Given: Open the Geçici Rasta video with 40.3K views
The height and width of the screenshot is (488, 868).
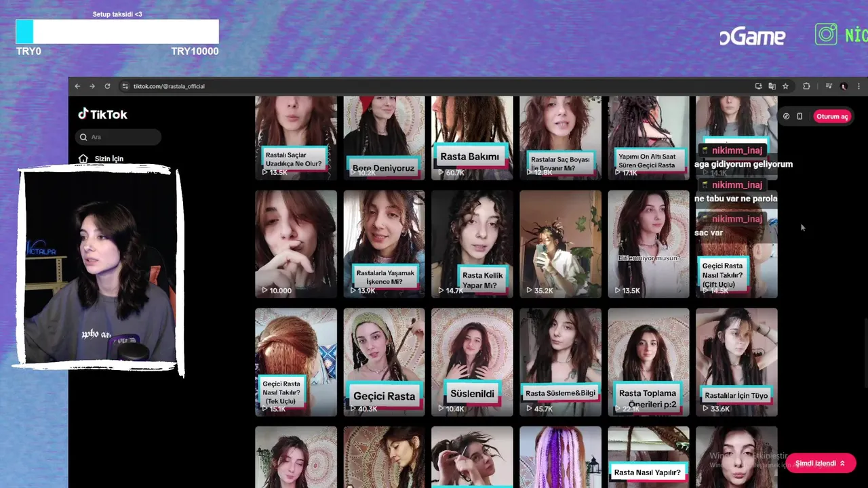Looking at the screenshot, I should coord(384,362).
